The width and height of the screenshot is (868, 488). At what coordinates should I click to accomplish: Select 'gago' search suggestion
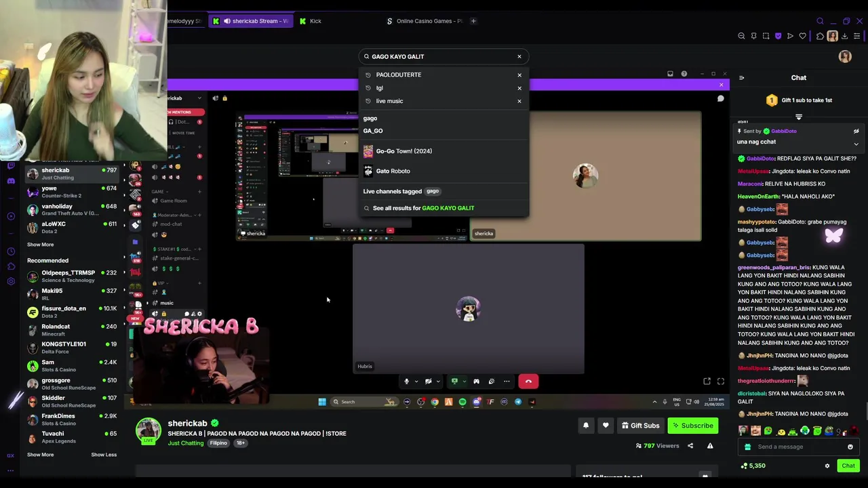[x=370, y=119]
